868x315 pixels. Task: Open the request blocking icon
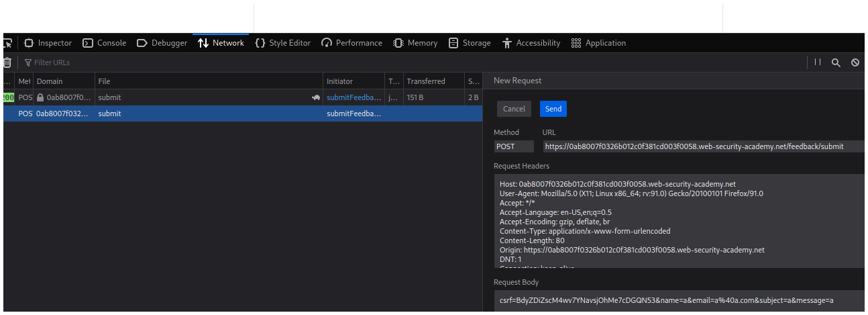pos(855,62)
